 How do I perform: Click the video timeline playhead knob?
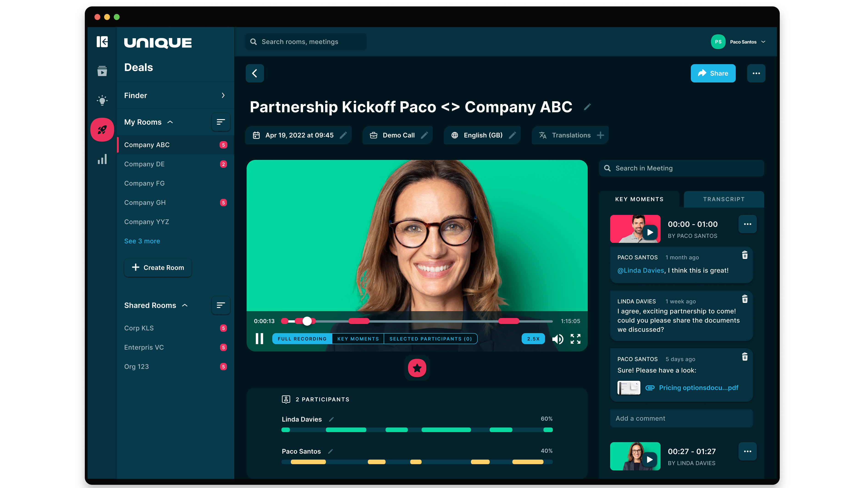coord(307,321)
